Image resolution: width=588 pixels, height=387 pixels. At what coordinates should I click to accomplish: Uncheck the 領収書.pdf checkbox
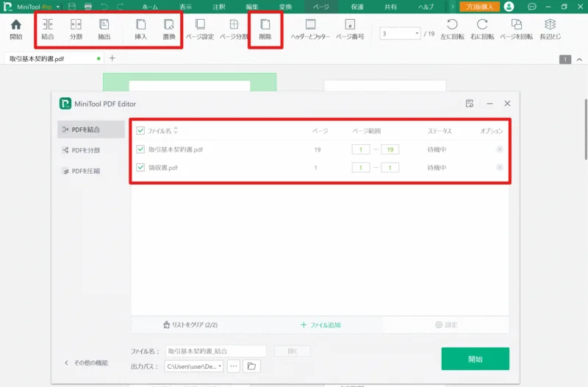(x=140, y=168)
